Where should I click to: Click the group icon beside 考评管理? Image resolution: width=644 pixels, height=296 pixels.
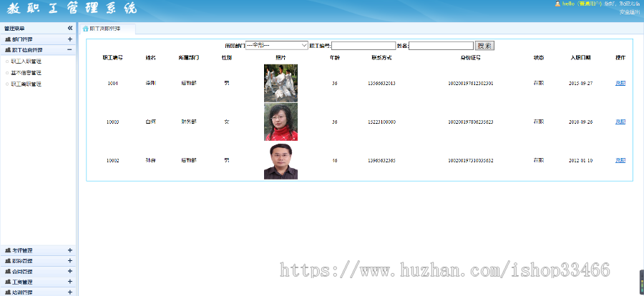point(8,250)
